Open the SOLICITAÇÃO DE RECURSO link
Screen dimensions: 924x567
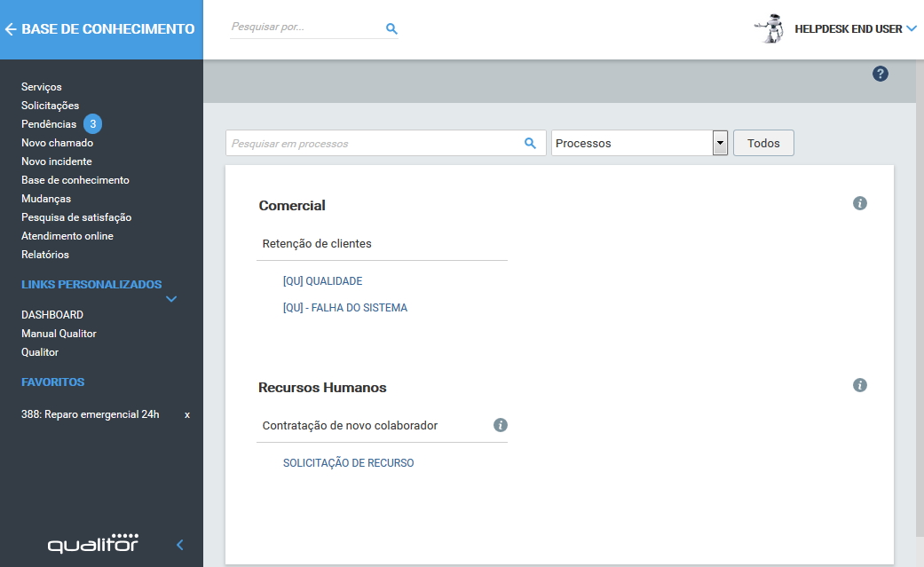(348, 463)
